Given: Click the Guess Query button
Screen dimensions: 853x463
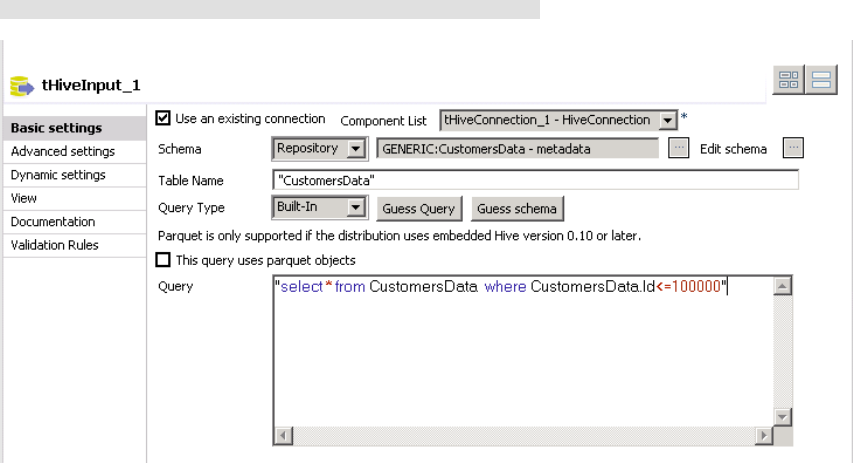Looking at the screenshot, I should pos(419,209).
